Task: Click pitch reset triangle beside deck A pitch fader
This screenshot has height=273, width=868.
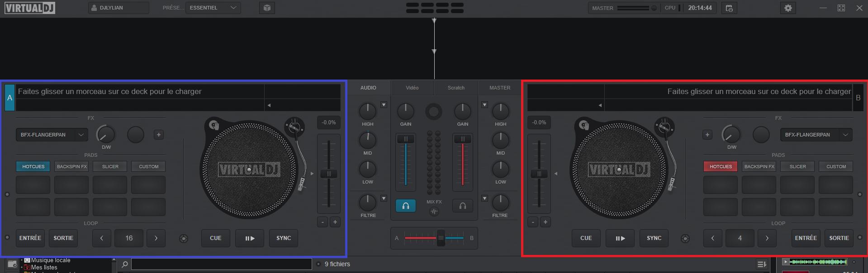Action: (312, 174)
